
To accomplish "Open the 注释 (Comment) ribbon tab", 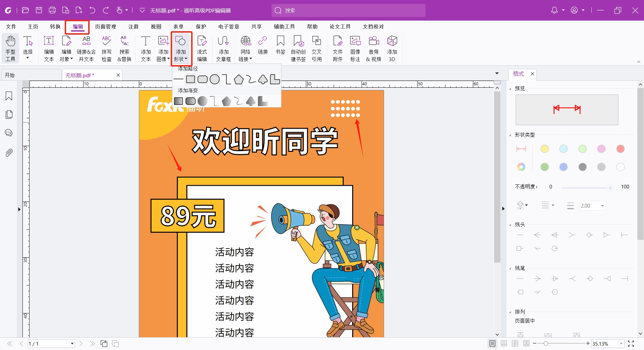I will (x=133, y=27).
